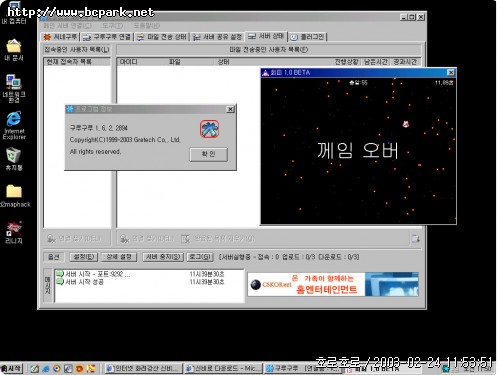
Task: Click the first quick launch icon beside 시작
Action: 34,368
